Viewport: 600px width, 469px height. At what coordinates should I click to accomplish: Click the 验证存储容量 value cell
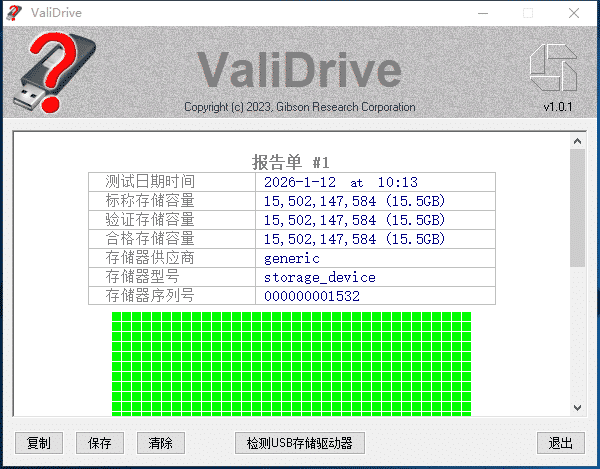(354, 220)
